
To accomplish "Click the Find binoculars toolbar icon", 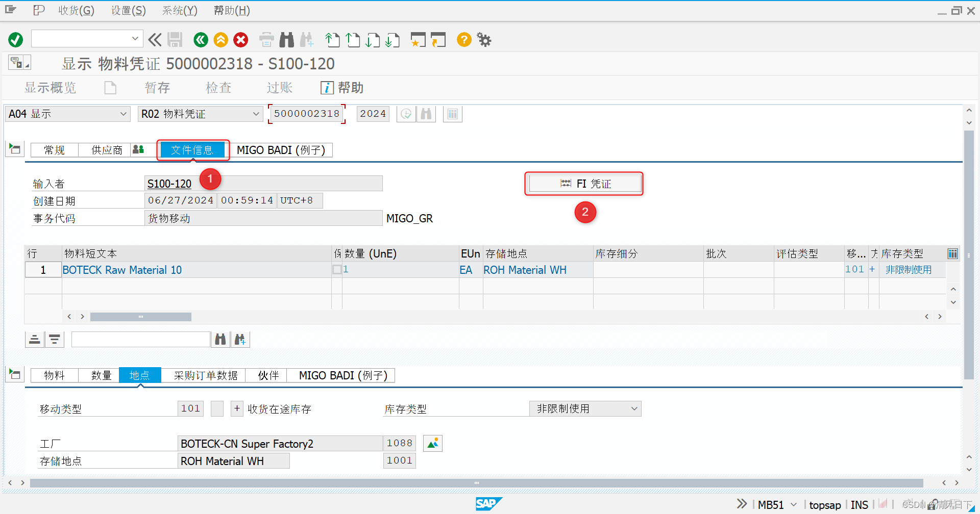I will click(287, 39).
